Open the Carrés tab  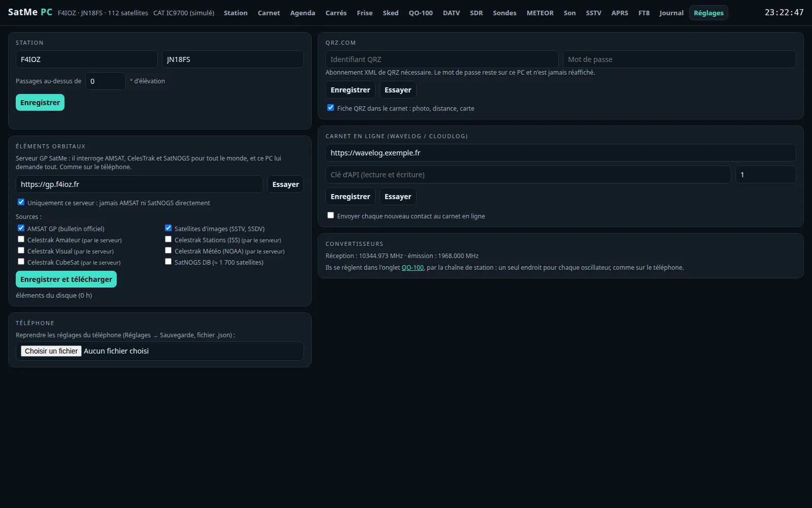336,13
